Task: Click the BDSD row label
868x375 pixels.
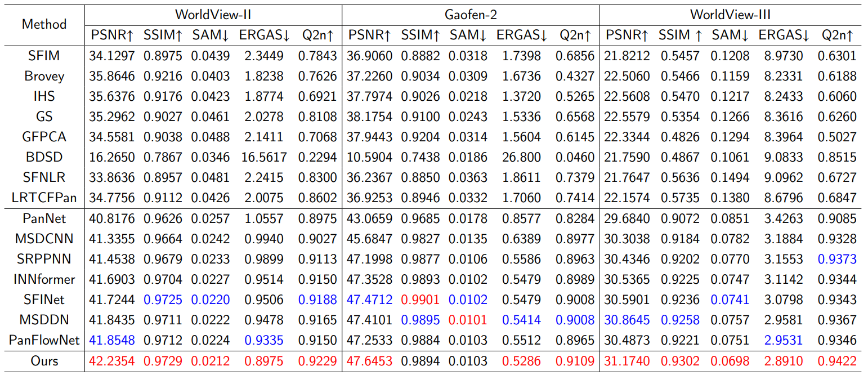Action: pyautogui.click(x=44, y=157)
